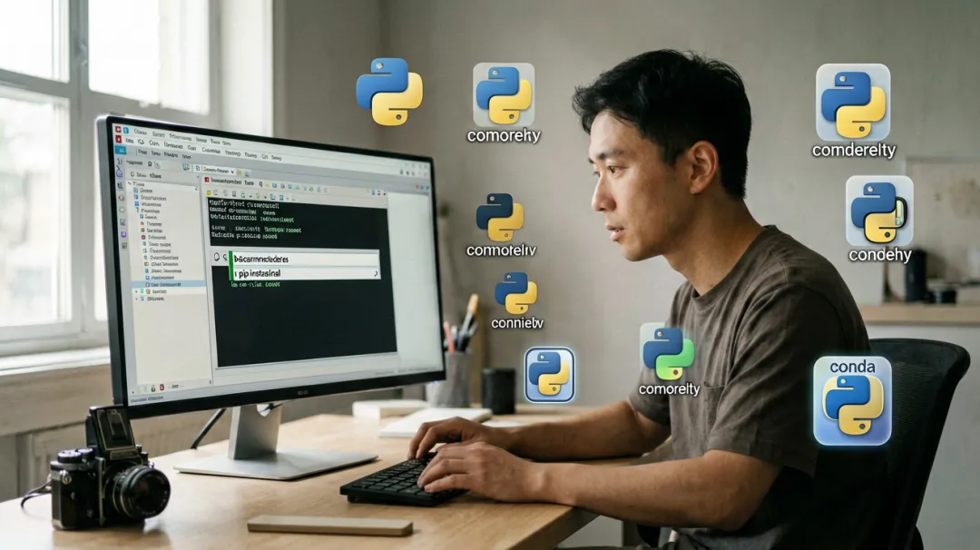The width and height of the screenshot is (980, 550).
Task: Open the blue-green Python icon labeled comorelty
Action: point(668,352)
